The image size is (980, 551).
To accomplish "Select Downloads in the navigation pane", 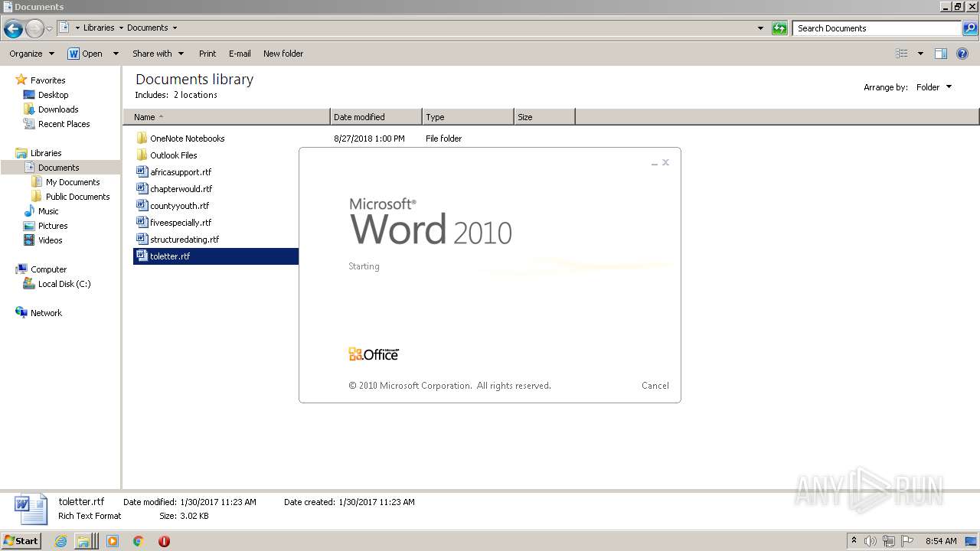I will 58,109.
